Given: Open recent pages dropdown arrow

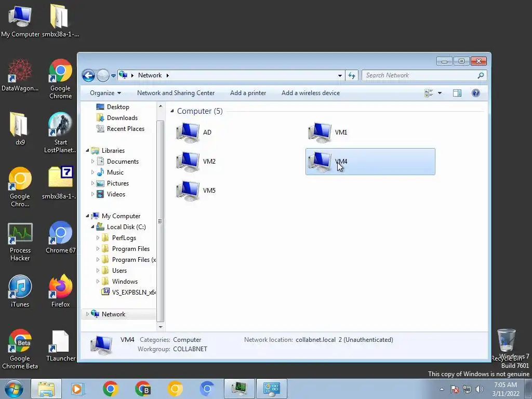Looking at the screenshot, I should pos(113,76).
